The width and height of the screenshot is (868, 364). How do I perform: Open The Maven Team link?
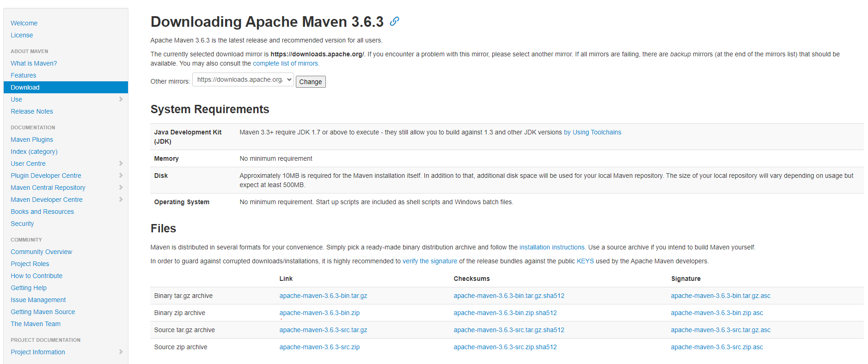(x=36, y=324)
